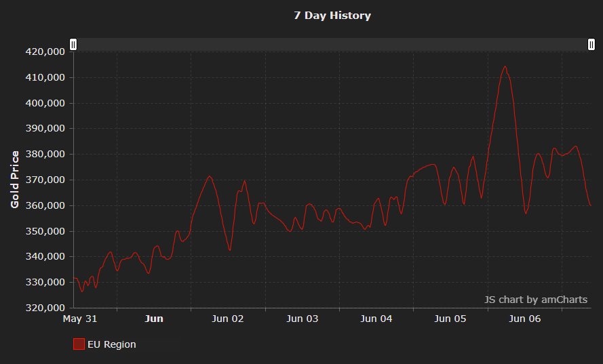Click the bold Jun date label
Viewport: 603px width, 364px height.
[x=154, y=319]
